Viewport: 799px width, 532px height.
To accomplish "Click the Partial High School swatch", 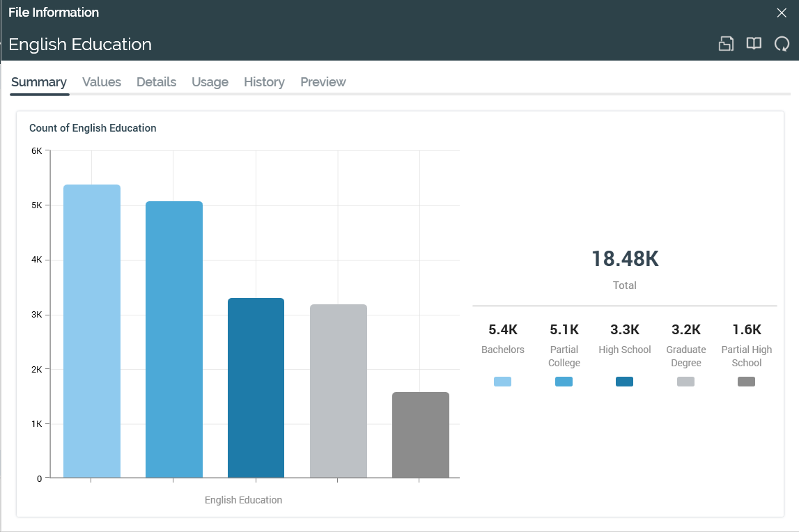I will (746, 382).
